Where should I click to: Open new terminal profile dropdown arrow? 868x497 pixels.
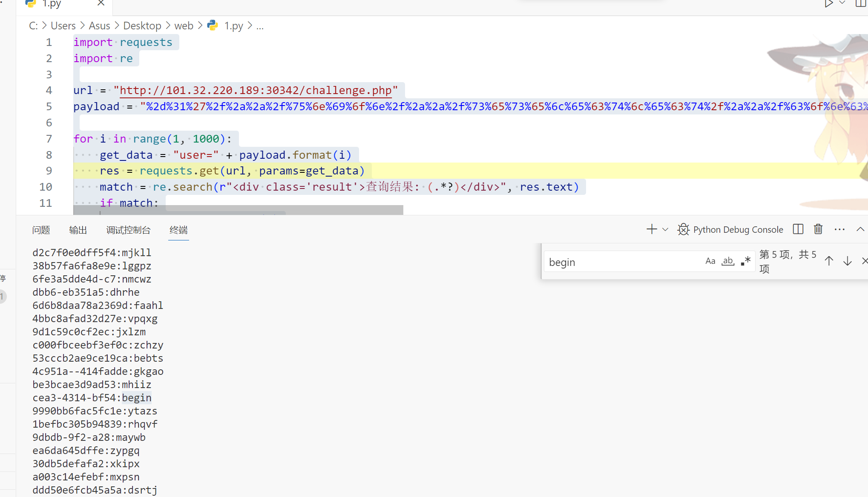coord(665,230)
